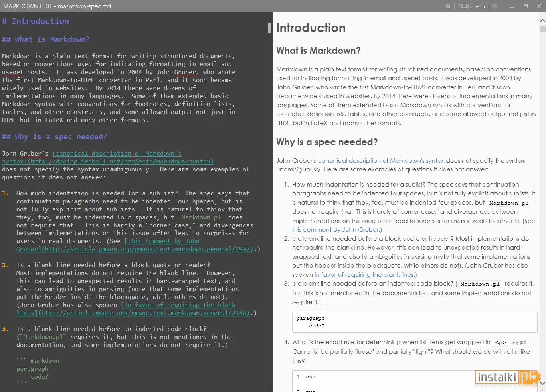Place cursor in '## What is Markdown?' source line
Viewport: 546px width, 392px height.
45,39
